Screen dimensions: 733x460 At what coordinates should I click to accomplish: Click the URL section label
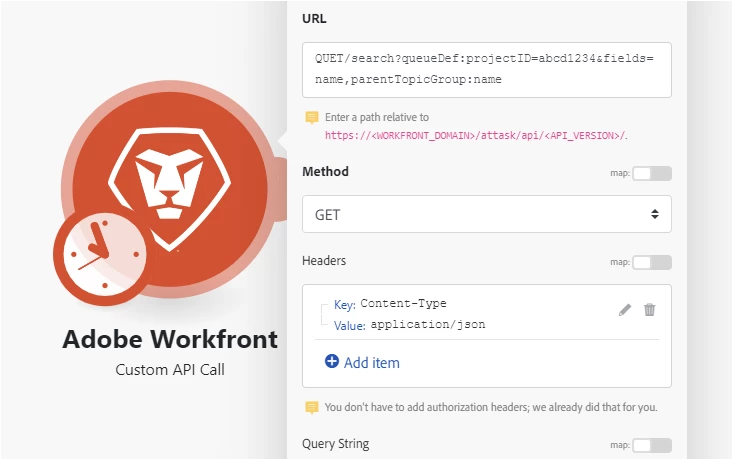(x=314, y=19)
